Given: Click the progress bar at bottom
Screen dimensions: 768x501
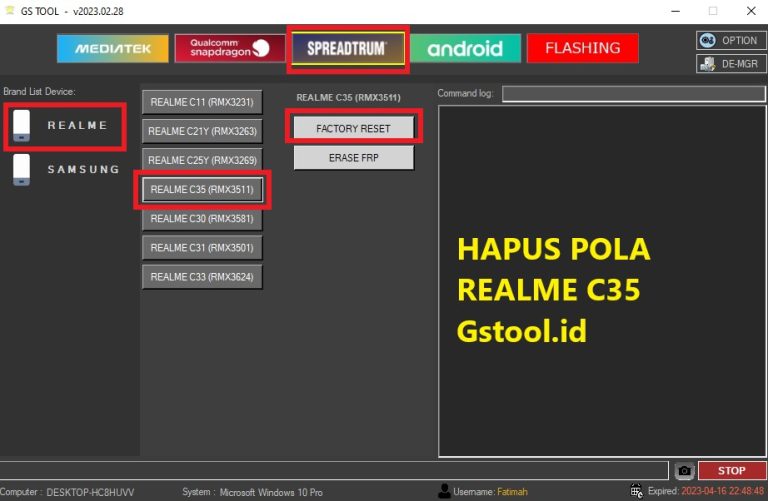Looking at the screenshot, I should 334,471.
